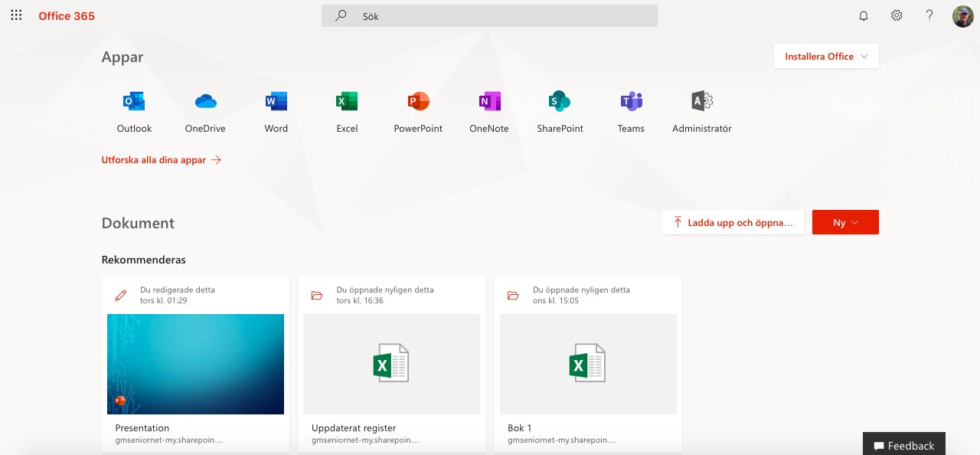Viewport: 980px width, 455px height.
Task: Open the Ny new-document dropdown
Action: (x=845, y=222)
